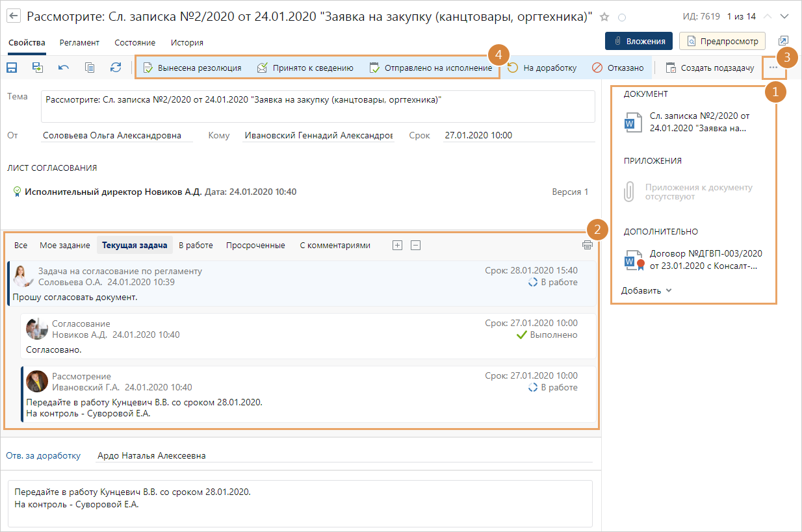
Task: Click the Срок date field
Action: tap(517, 136)
